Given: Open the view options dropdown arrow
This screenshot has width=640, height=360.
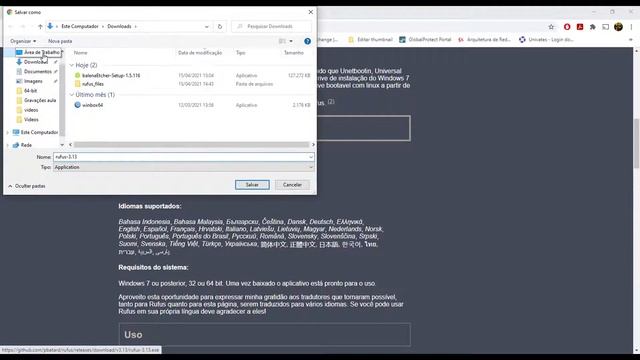Looking at the screenshot, I should [291, 41].
